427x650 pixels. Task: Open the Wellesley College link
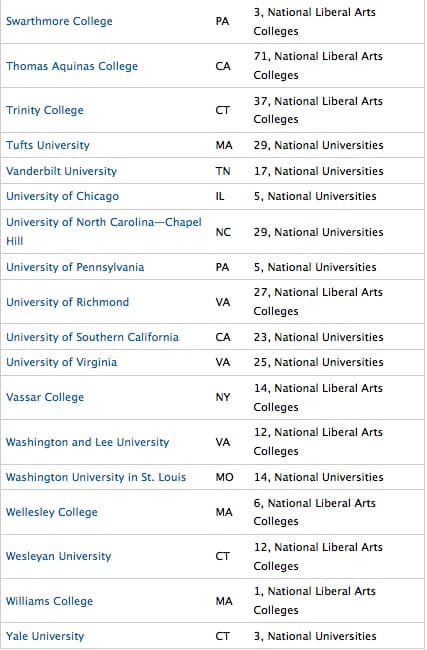tap(52, 512)
